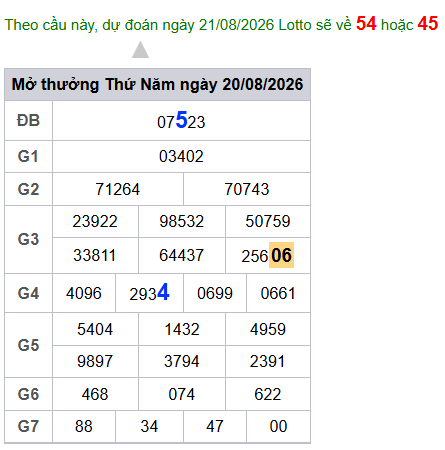445x450 pixels.
Task: Click the highlighted 06 in 25606
Action: tap(281, 255)
